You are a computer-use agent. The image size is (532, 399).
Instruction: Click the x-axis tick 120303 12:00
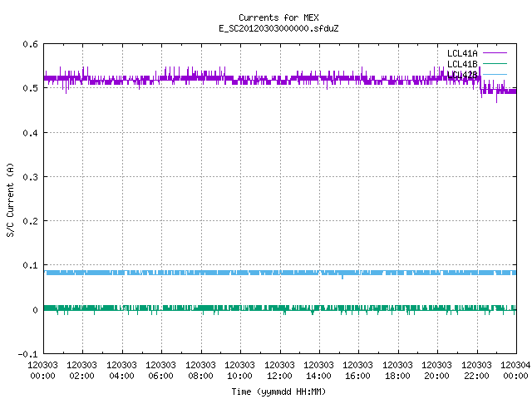pyautogui.click(x=279, y=370)
